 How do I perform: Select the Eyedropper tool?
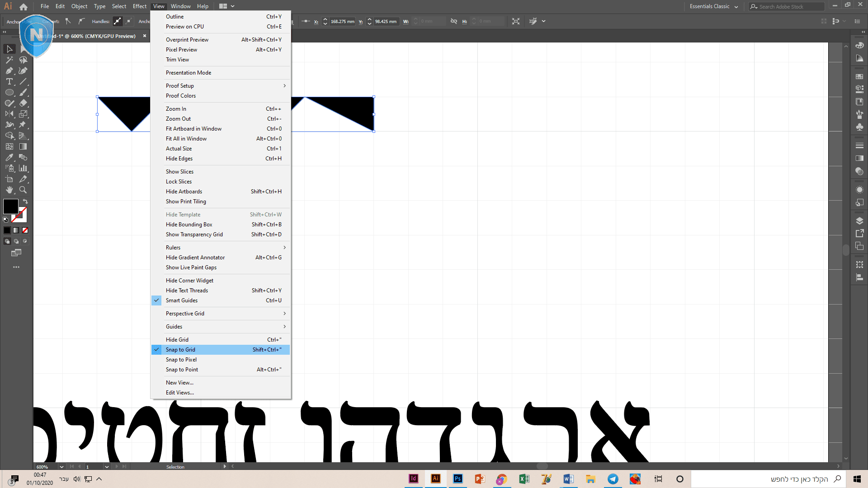coord(9,158)
